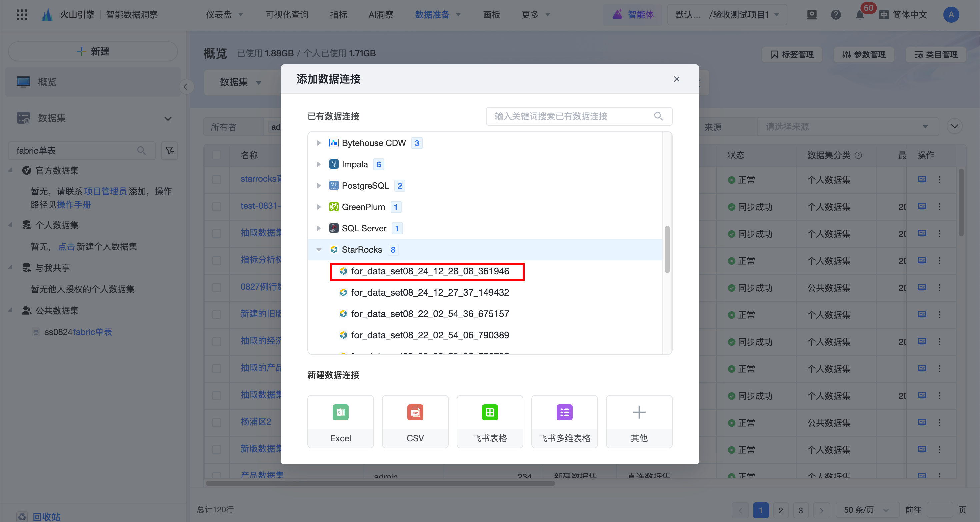Open the app grid launcher icon

(22, 15)
